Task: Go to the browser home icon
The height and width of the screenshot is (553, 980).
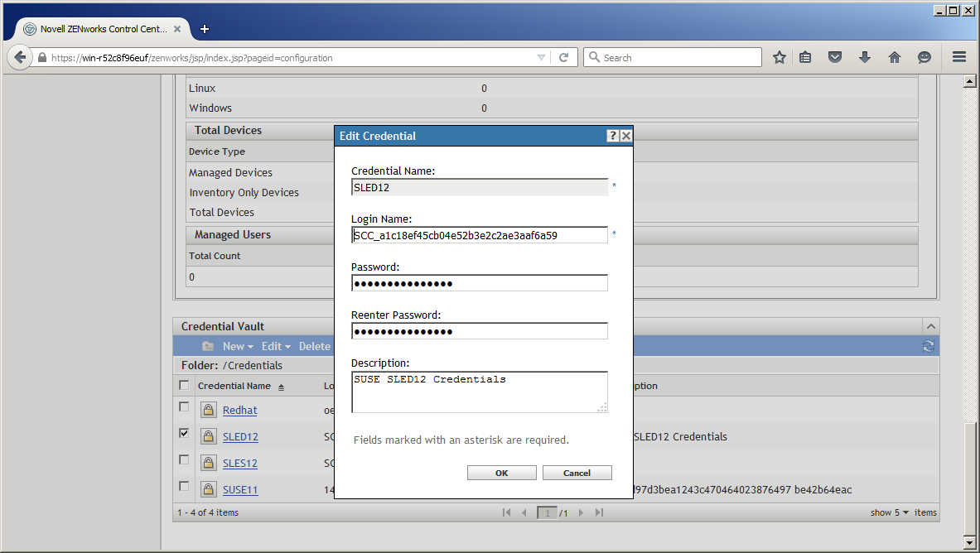Action: point(895,57)
